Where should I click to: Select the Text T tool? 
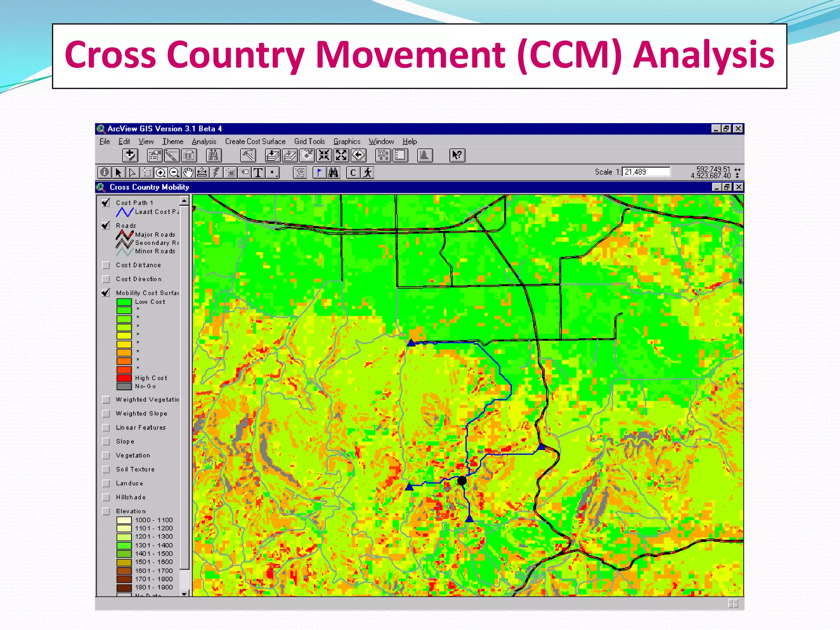click(258, 173)
